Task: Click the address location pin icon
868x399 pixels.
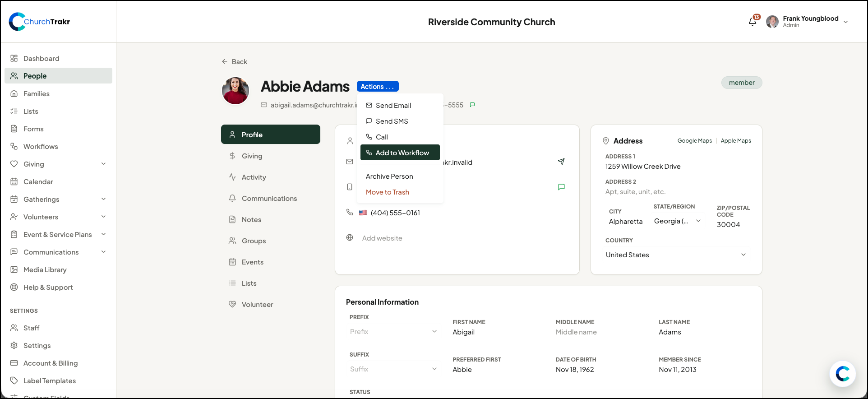Action: coord(606,141)
